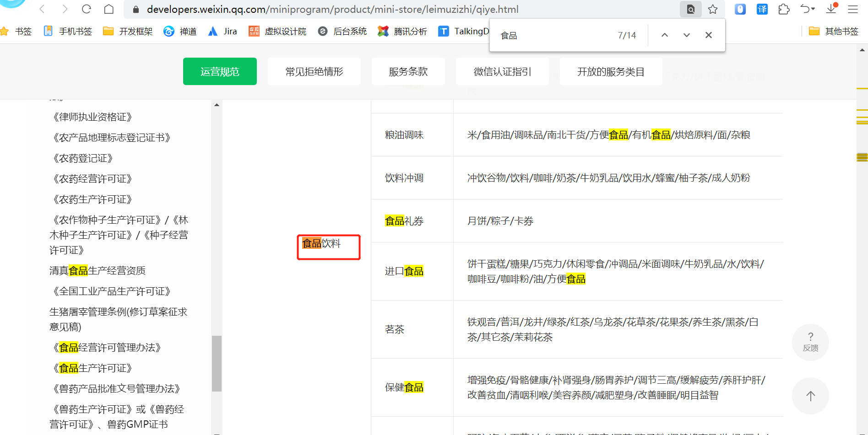Expand the undo closed tab dropdown arrow
The height and width of the screenshot is (435, 868).
pyautogui.click(x=813, y=9)
